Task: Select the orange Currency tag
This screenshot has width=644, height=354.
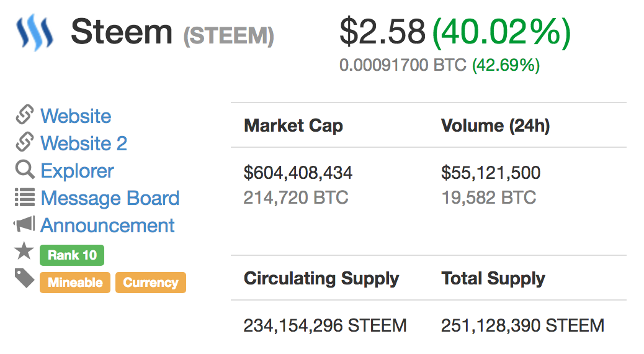Action: click(x=150, y=283)
